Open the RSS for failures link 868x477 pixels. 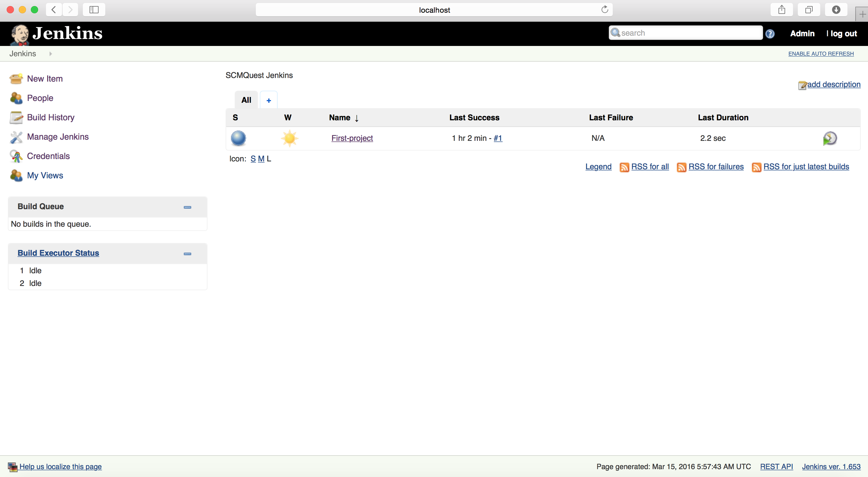tap(716, 167)
